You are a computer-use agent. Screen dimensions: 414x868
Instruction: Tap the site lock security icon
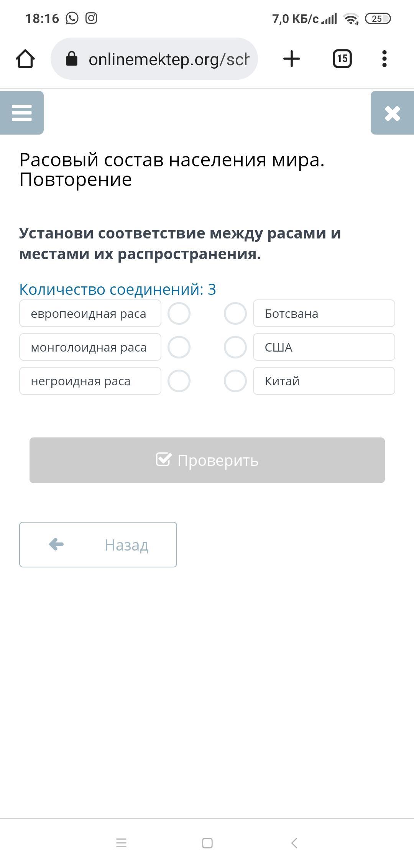[72, 59]
